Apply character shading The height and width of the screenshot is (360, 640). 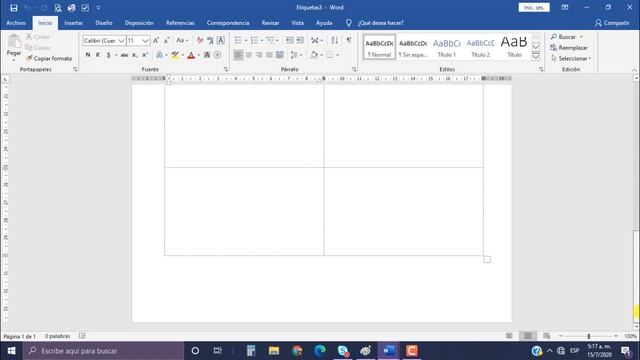pyautogui.click(x=207, y=55)
